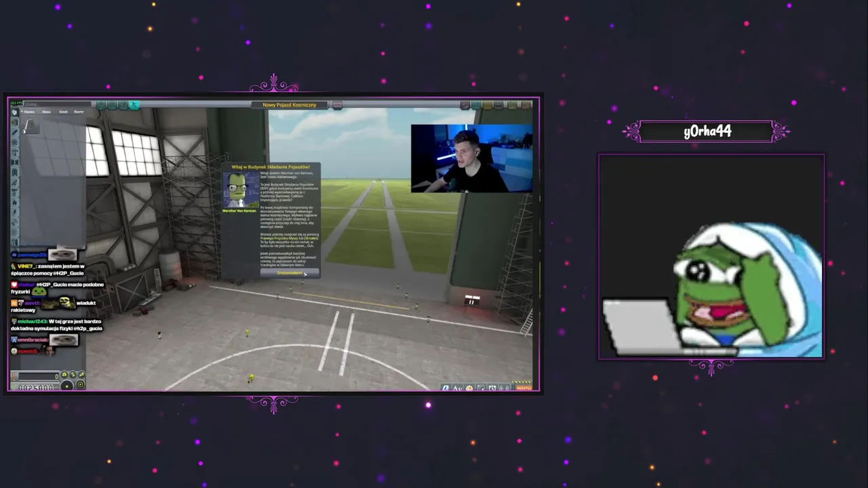Click the dialog title Witaj w Budynek Składania

(271, 167)
